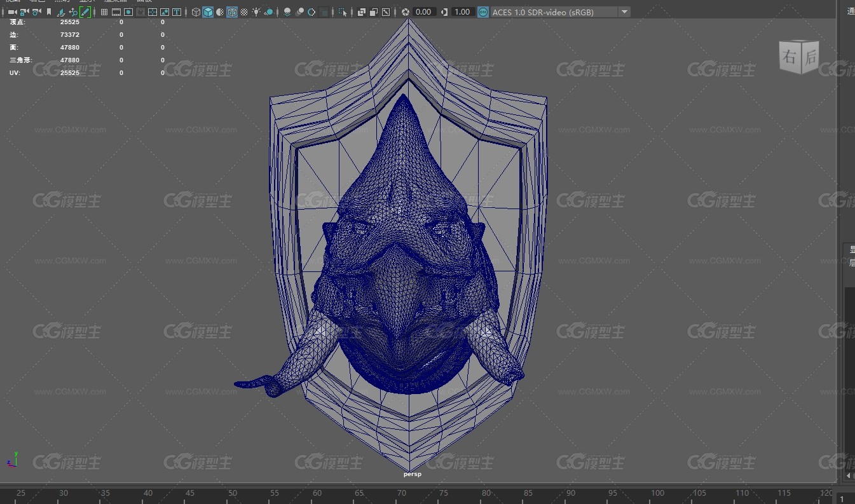Open the ACES 1.0 SDR-video view transform dropdown

click(560, 12)
